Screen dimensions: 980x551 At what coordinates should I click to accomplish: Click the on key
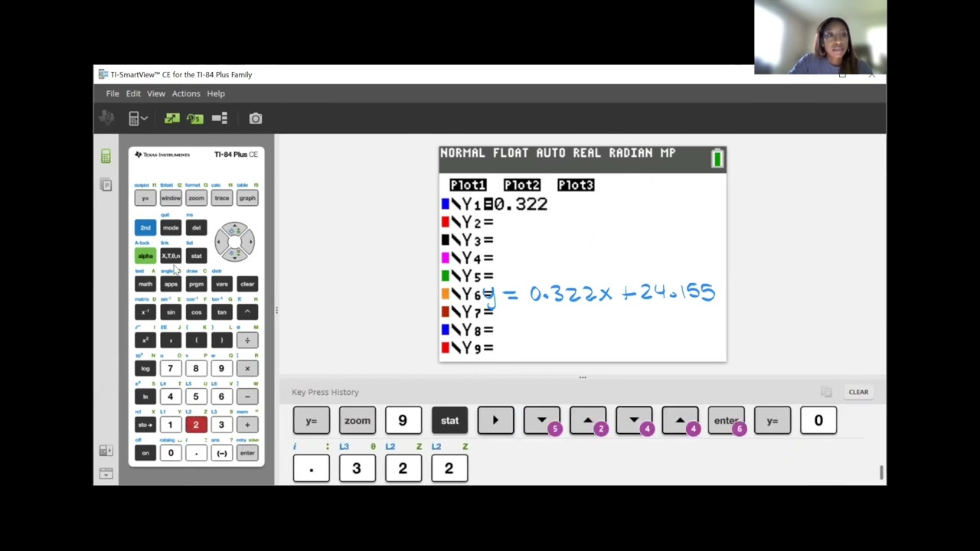pyautogui.click(x=145, y=453)
